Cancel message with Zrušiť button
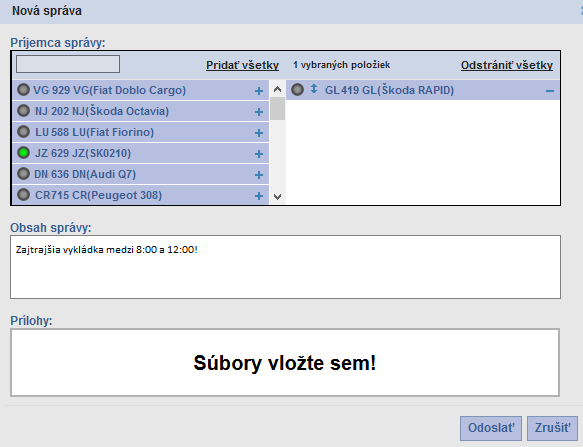Viewport: 583px width, 447px height. [552, 428]
